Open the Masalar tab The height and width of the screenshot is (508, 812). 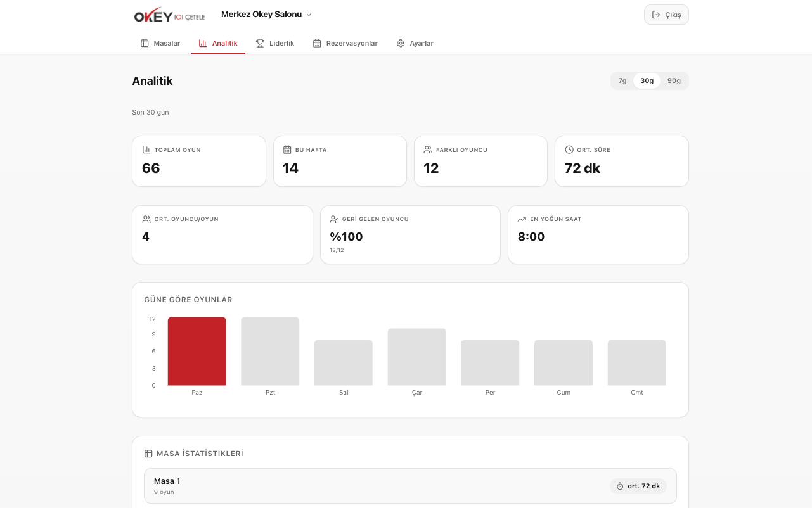coord(160,43)
